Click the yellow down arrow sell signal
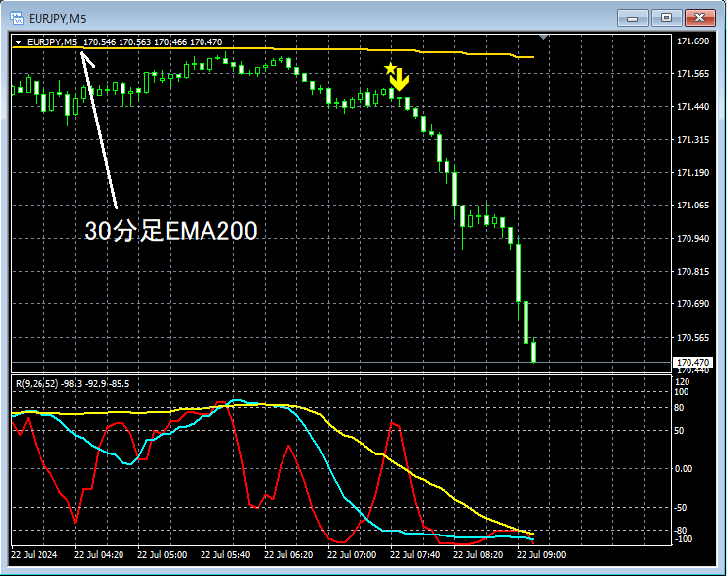The image size is (728, 576). 399,80
